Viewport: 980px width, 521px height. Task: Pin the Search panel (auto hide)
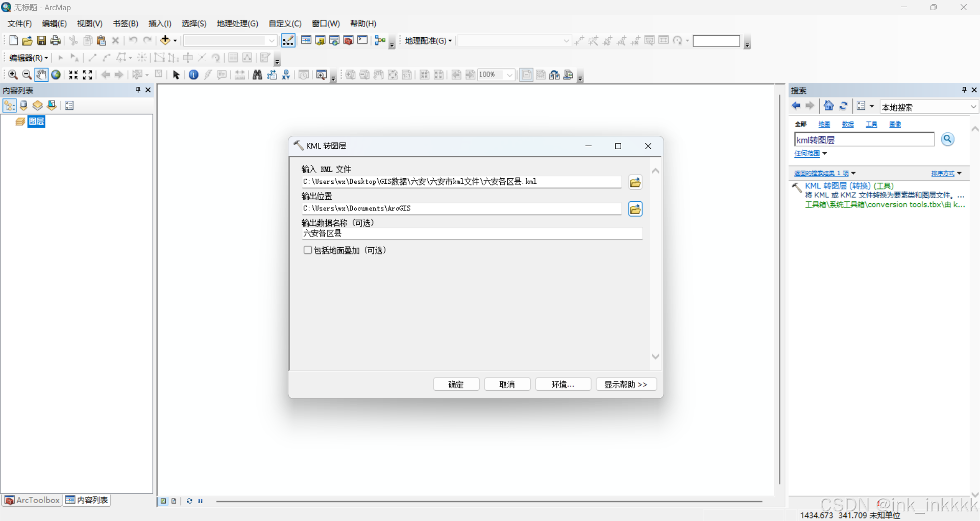pyautogui.click(x=964, y=90)
